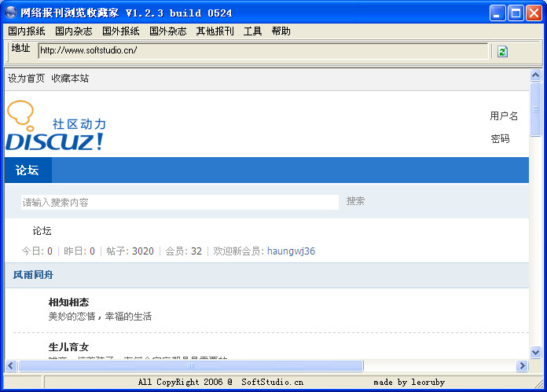
Task: Click the 昨日: 0 statistic
Action: coord(79,251)
